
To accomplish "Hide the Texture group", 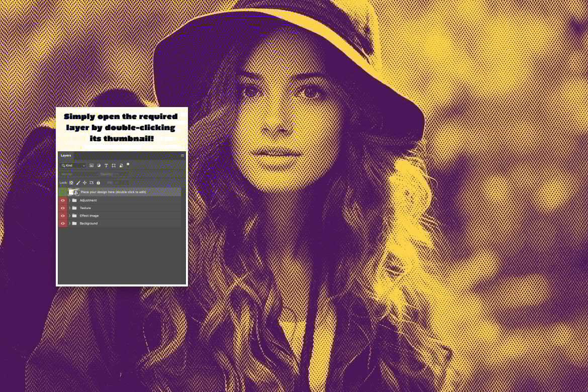I will click(63, 208).
